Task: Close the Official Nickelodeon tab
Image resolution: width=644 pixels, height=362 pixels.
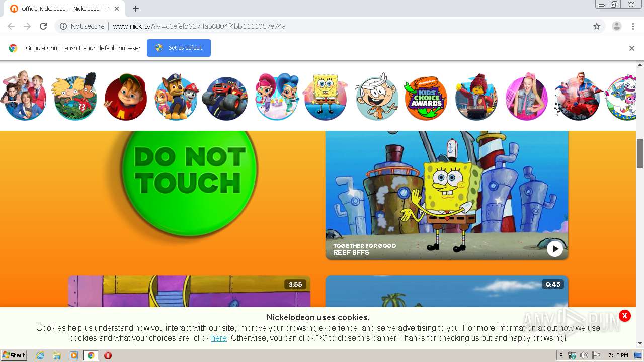Action: [x=117, y=9]
